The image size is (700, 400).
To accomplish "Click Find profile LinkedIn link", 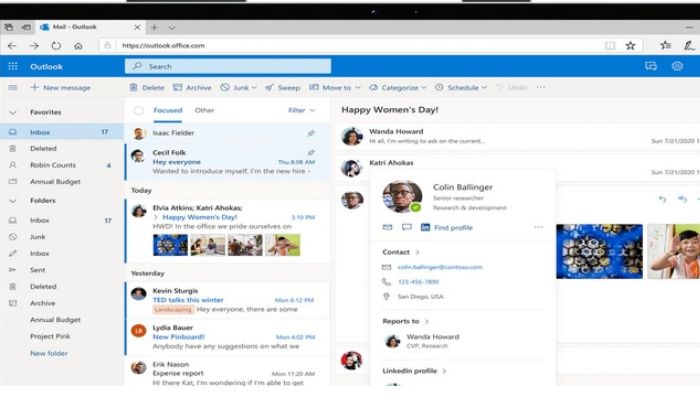I will point(447,227).
